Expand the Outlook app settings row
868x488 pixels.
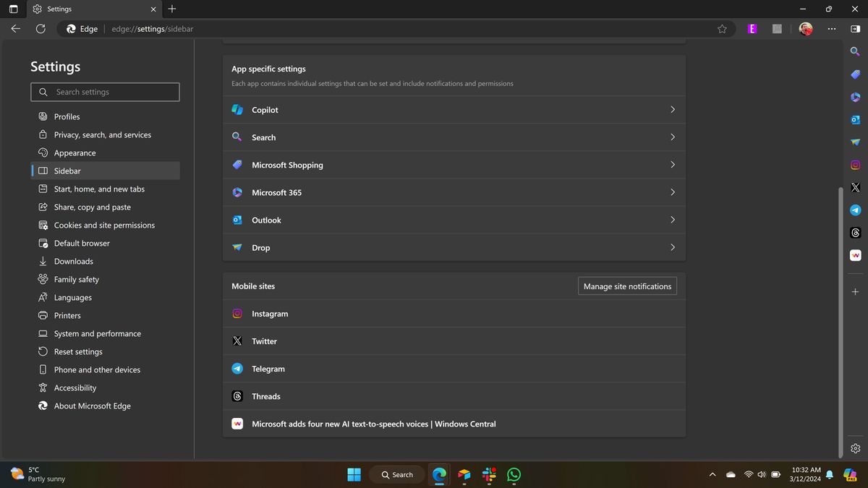(x=454, y=220)
